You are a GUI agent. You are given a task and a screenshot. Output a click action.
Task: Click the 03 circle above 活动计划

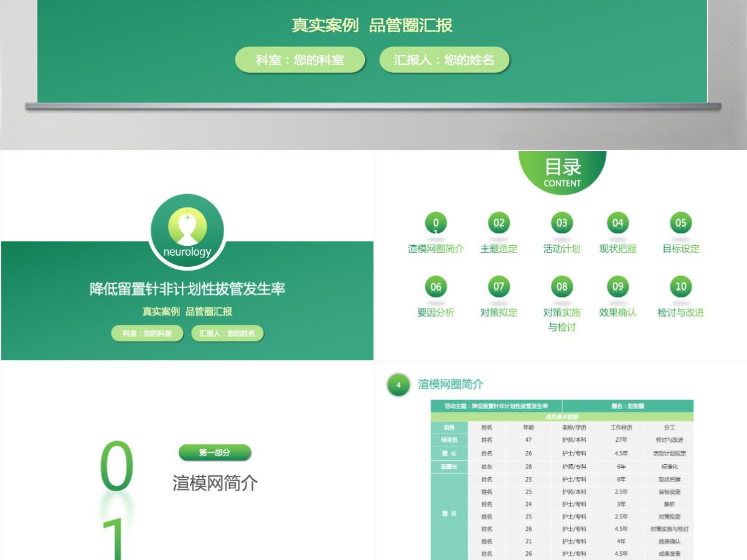pyautogui.click(x=561, y=223)
